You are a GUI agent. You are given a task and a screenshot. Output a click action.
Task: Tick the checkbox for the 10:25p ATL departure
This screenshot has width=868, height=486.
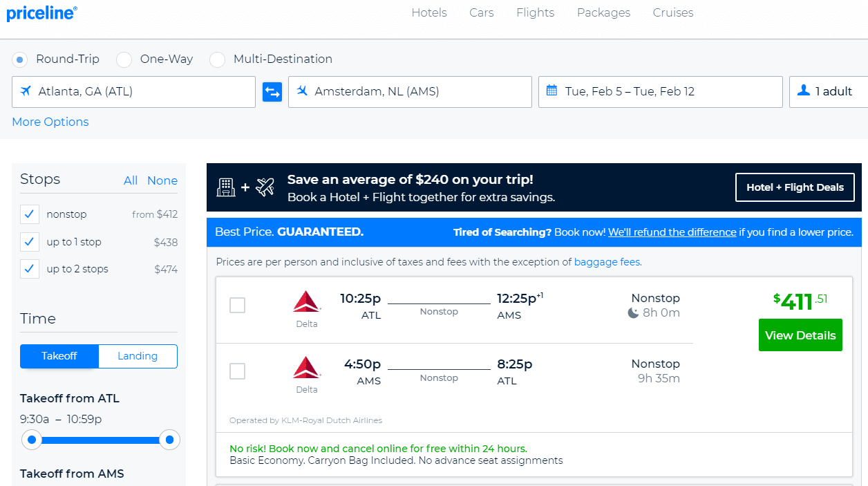[x=238, y=305]
